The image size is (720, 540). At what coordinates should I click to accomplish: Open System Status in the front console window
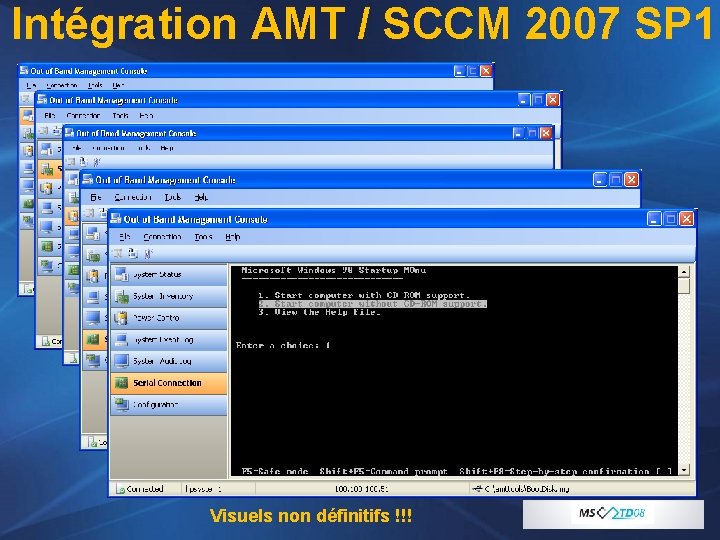click(x=169, y=275)
